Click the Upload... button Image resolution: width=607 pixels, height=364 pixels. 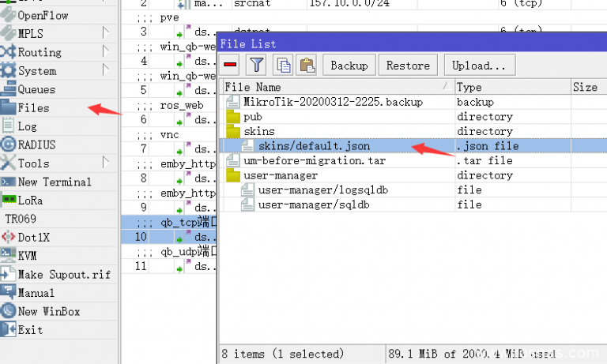click(479, 66)
